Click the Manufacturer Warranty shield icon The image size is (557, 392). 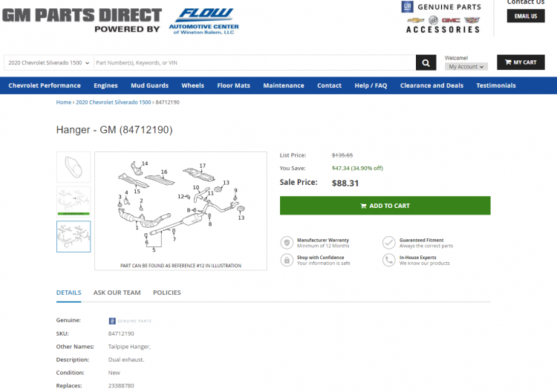pyautogui.click(x=287, y=243)
